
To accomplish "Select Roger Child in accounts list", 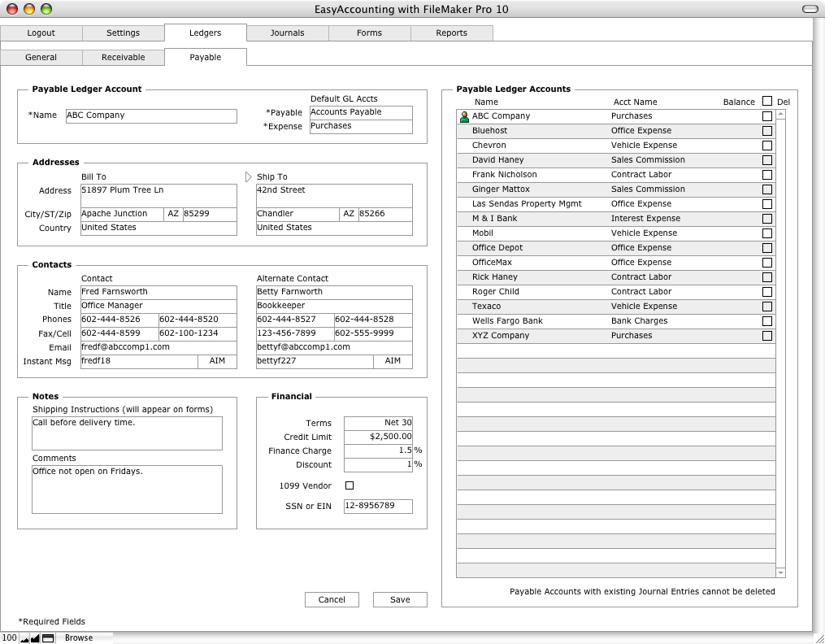I will click(x=615, y=292).
